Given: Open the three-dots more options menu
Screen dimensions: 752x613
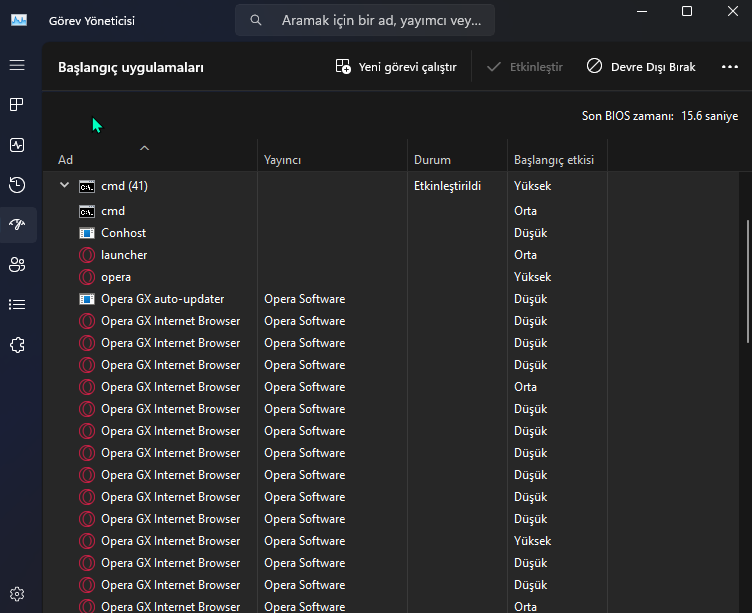Looking at the screenshot, I should [x=730, y=67].
